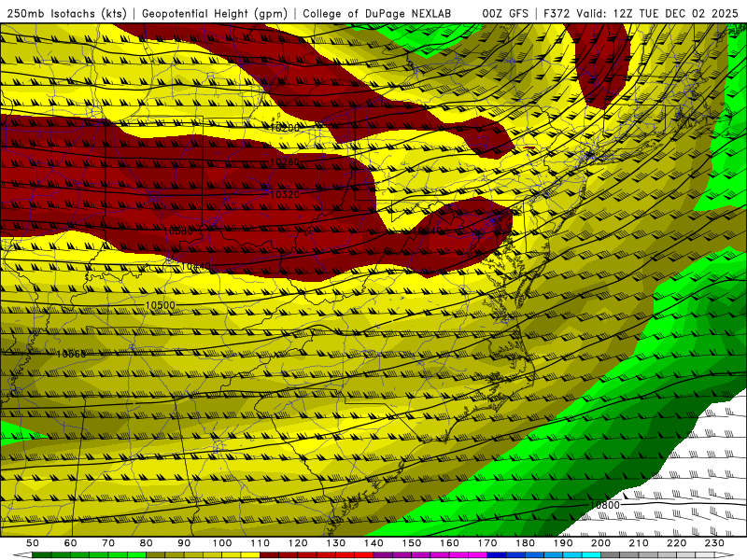The image size is (747, 560).
Task: Click the 80 value on the color scale
Action: tap(147, 543)
